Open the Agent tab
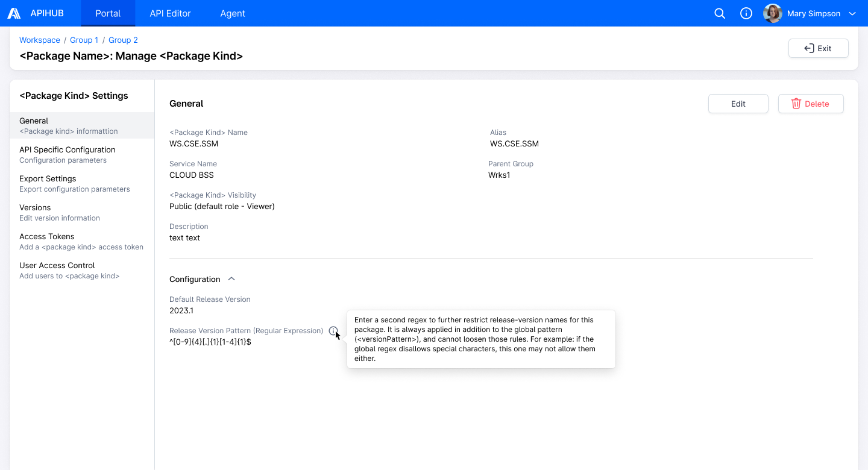 point(233,13)
